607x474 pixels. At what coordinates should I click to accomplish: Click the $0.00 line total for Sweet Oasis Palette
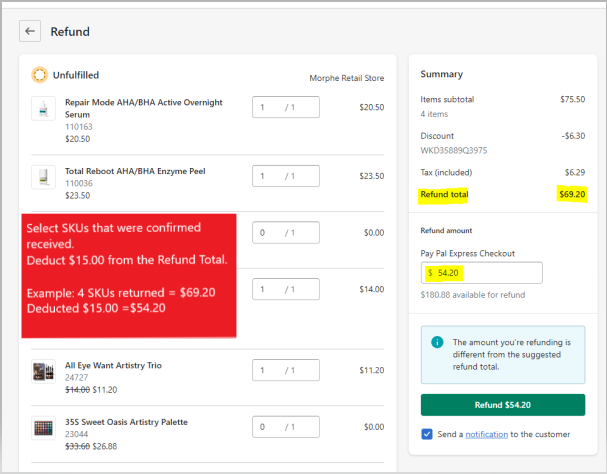point(374,427)
